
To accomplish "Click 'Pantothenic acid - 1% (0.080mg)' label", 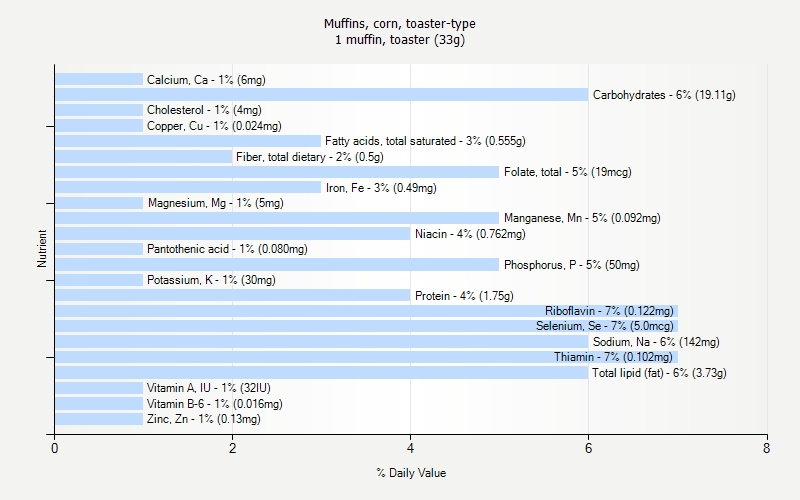I will pos(227,249).
